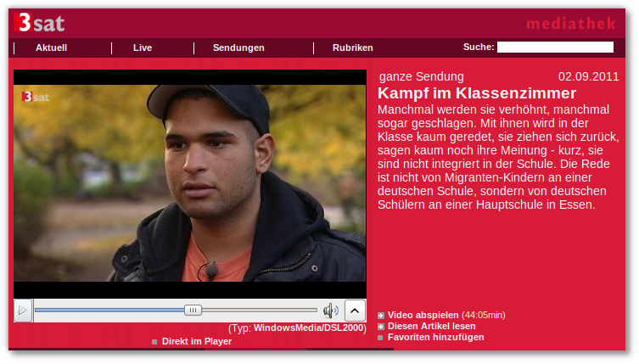Mute the video using the speaker icon
639x364 pixels.
tap(330, 311)
